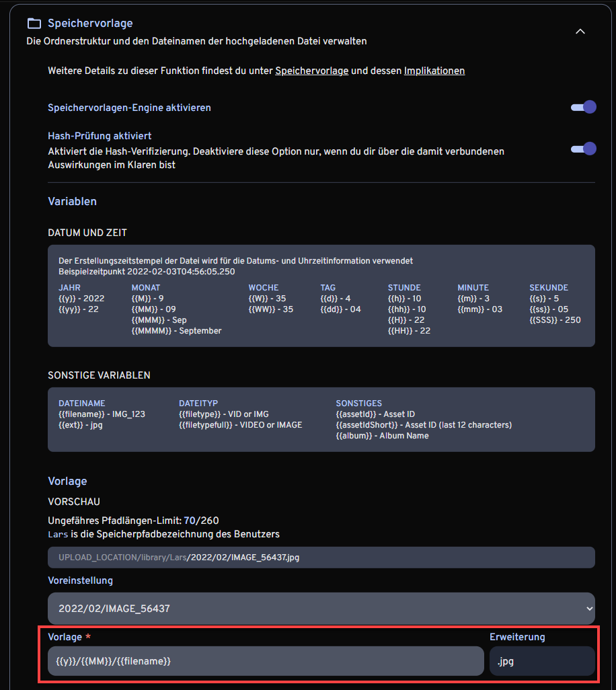Click the {{h}} - 10 variable
Image resolution: width=616 pixels, height=690 pixels.
coord(404,299)
